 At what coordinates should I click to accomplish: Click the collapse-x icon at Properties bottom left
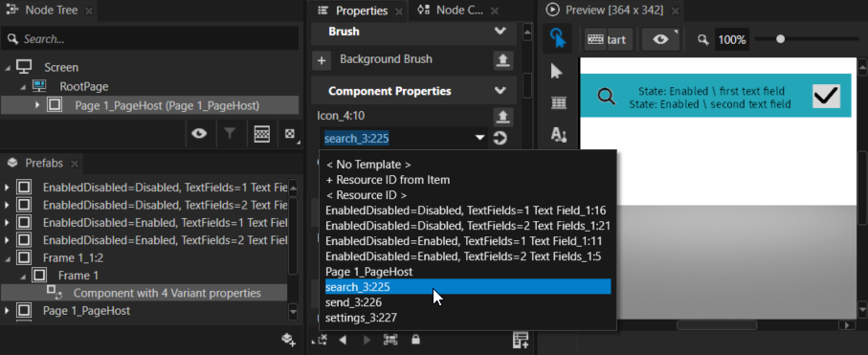coord(320,340)
